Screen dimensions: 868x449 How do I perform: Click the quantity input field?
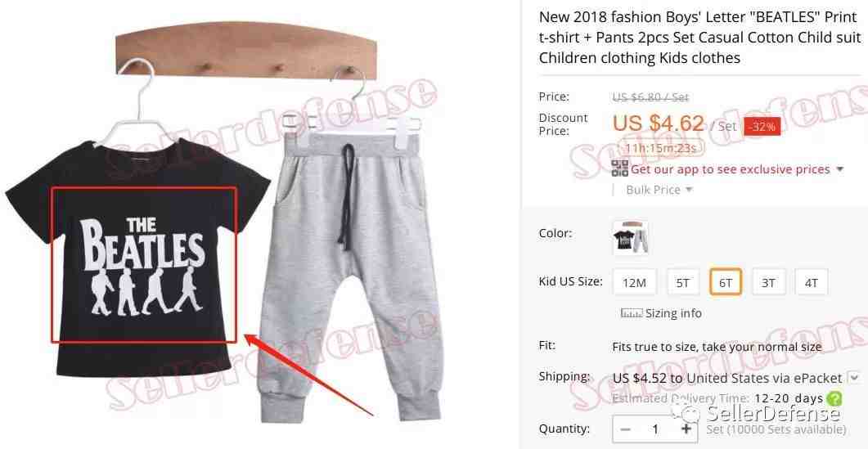click(655, 429)
